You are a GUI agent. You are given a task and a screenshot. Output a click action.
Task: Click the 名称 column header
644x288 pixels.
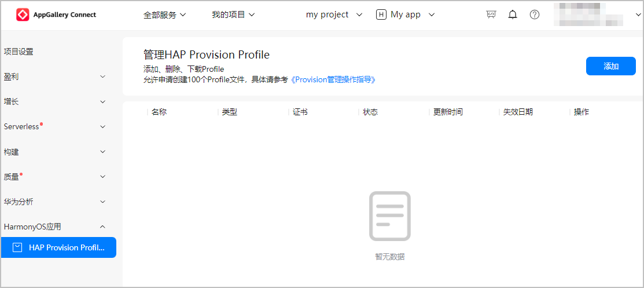(x=159, y=112)
